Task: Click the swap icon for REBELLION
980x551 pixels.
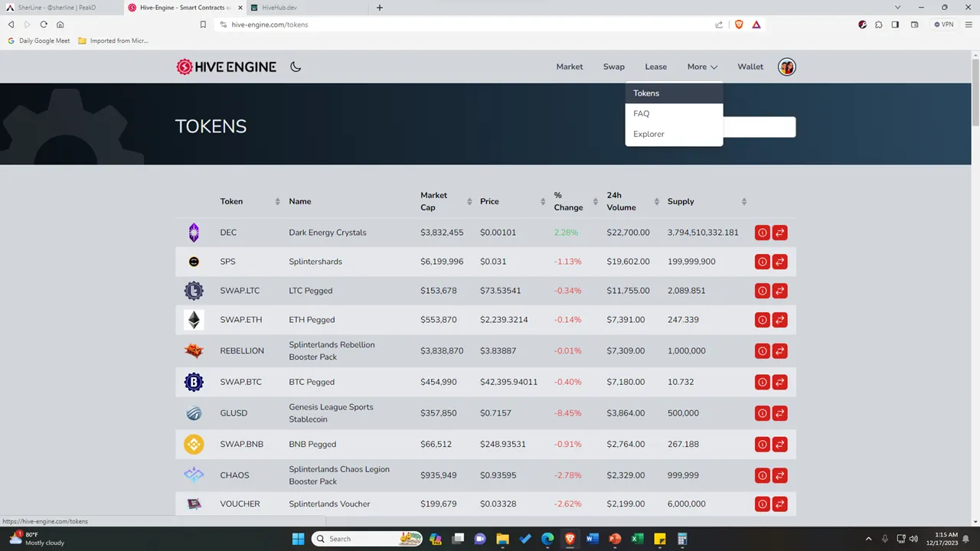Action: pos(779,351)
